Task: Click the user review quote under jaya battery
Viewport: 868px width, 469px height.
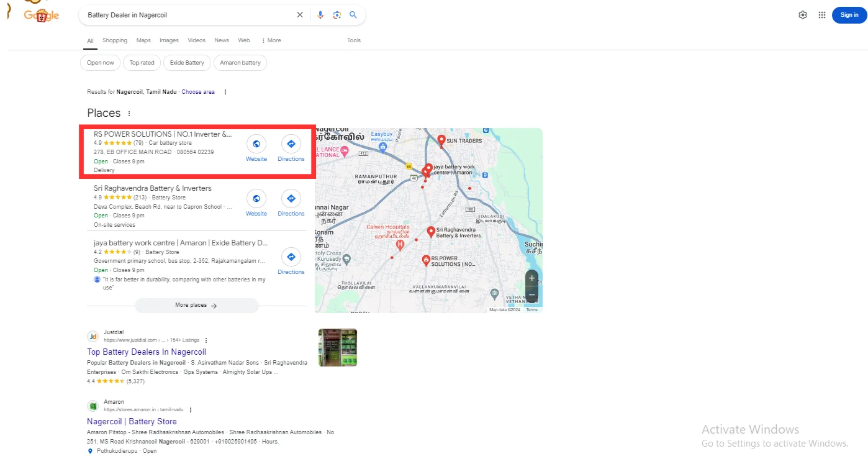Action: (184, 284)
